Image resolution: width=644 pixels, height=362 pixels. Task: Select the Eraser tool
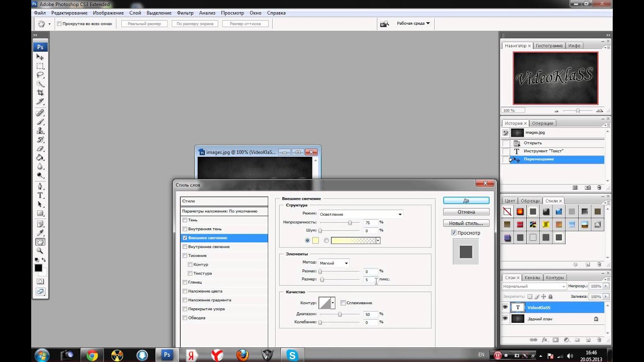point(40,149)
